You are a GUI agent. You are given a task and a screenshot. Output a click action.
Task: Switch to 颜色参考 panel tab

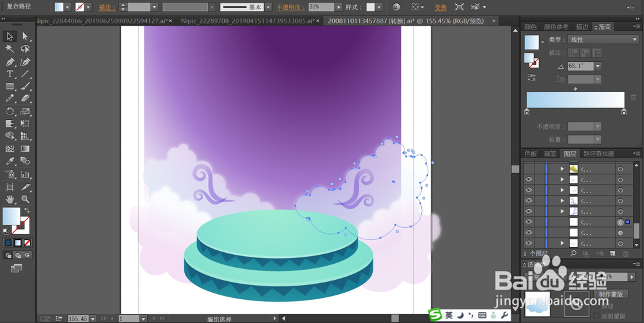click(x=556, y=26)
